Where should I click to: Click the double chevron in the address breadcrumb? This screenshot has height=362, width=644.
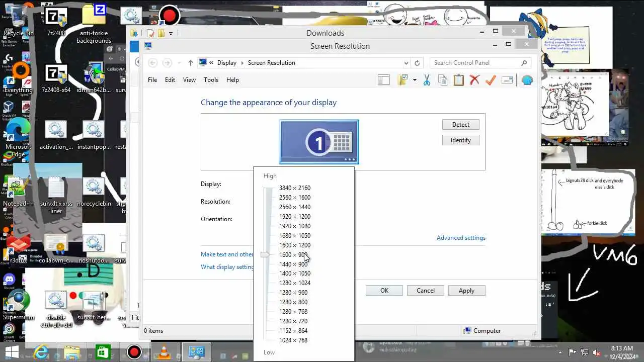click(212, 63)
